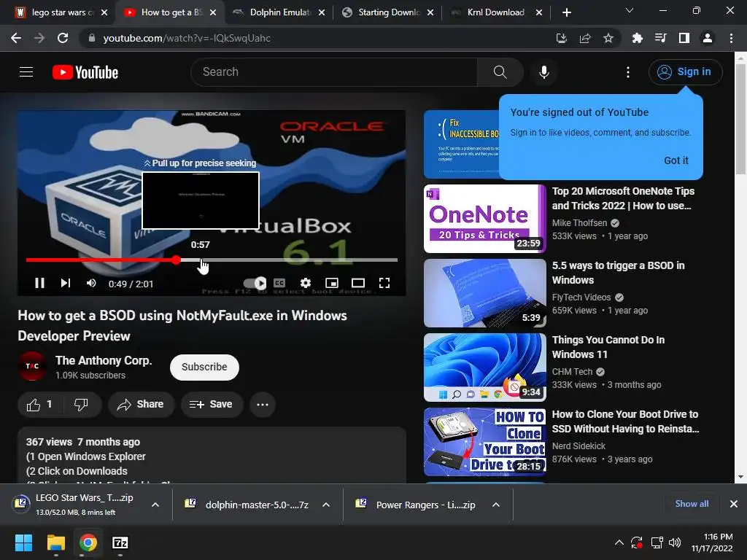
Task: Open YouTube settings three-dot menu
Action: click(x=628, y=72)
